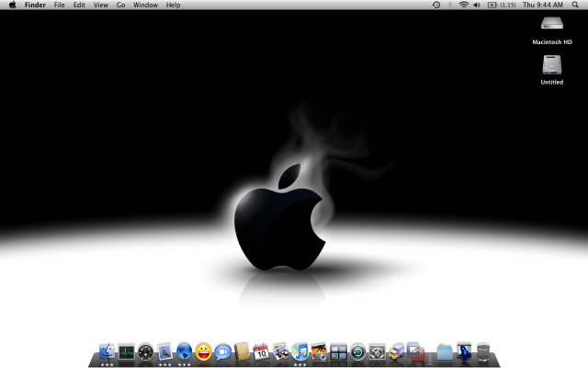Open the View menu

101,5
